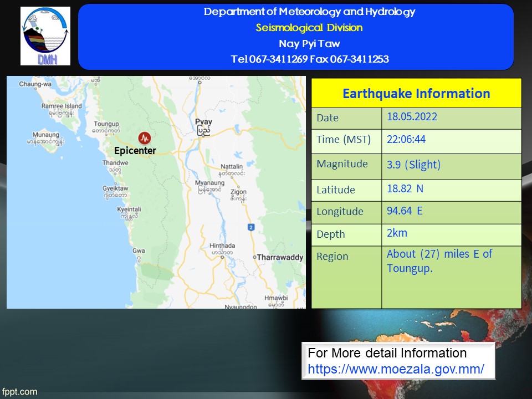
Task: Click 'For More detail Information' text
Action: point(387,353)
